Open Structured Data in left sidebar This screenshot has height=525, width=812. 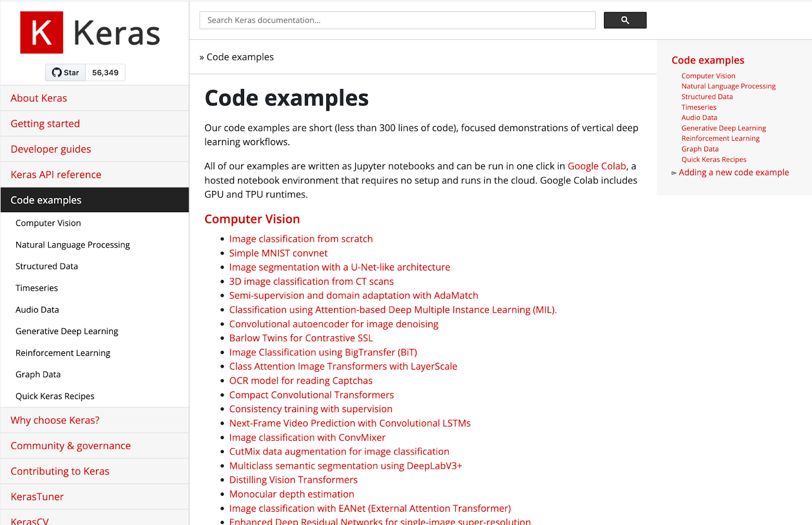pyautogui.click(x=47, y=266)
